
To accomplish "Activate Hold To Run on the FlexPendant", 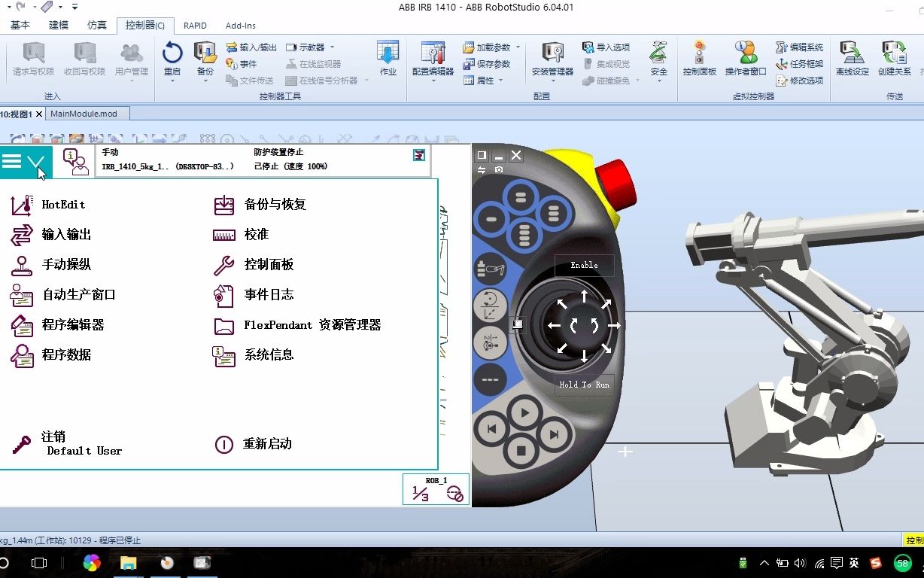I will 584,385.
